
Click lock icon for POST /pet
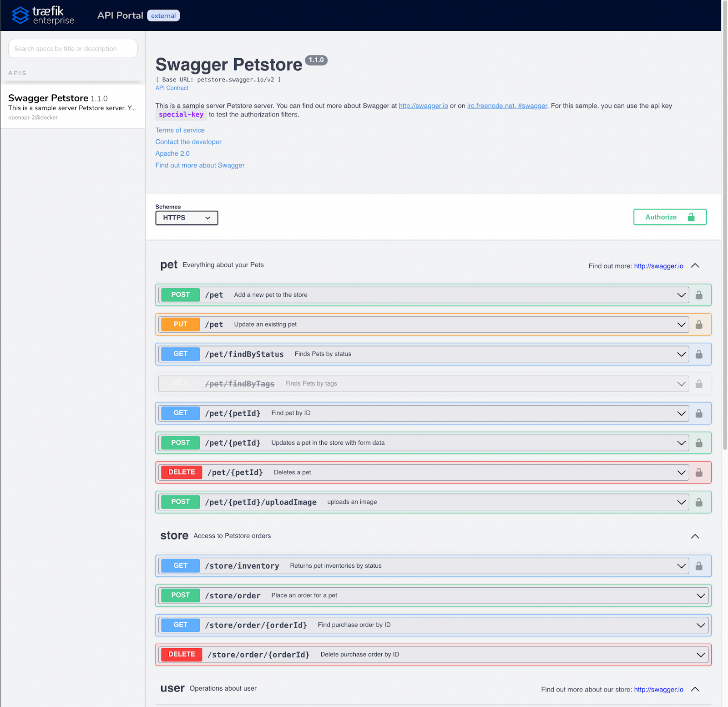(699, 295)
